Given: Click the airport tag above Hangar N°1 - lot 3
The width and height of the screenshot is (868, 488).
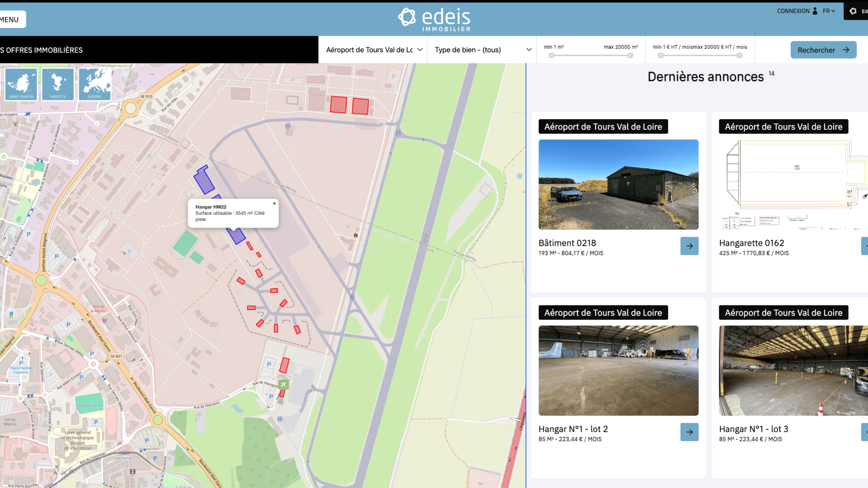Looking at the screenshot, I should [783, 313].
